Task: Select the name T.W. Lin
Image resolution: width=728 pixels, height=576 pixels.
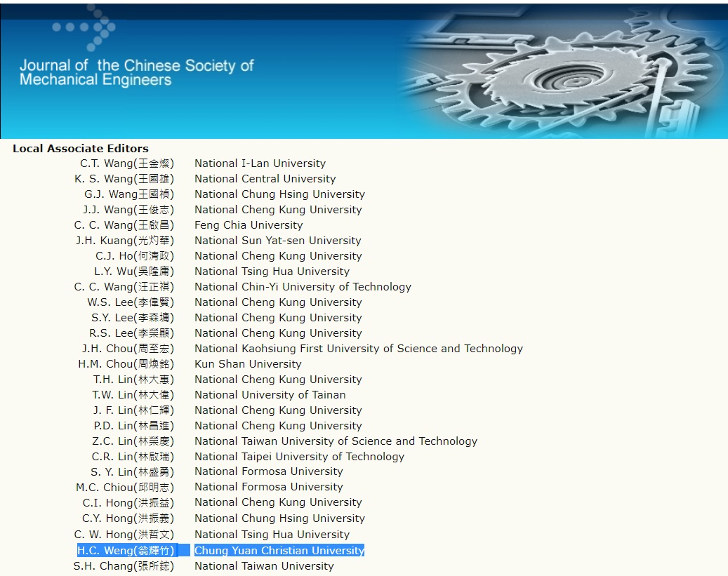Action: pos(133,395)
